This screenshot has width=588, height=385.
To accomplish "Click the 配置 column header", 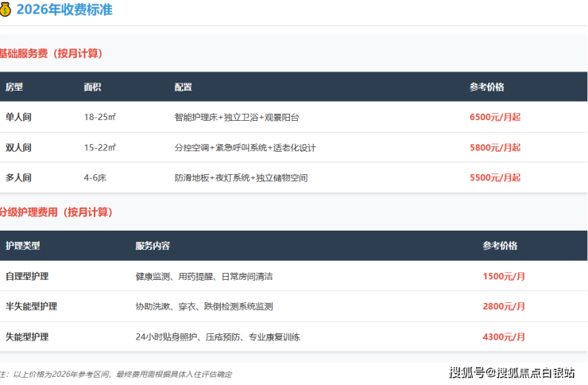I will pyautogui.click(x=184, y=87).
